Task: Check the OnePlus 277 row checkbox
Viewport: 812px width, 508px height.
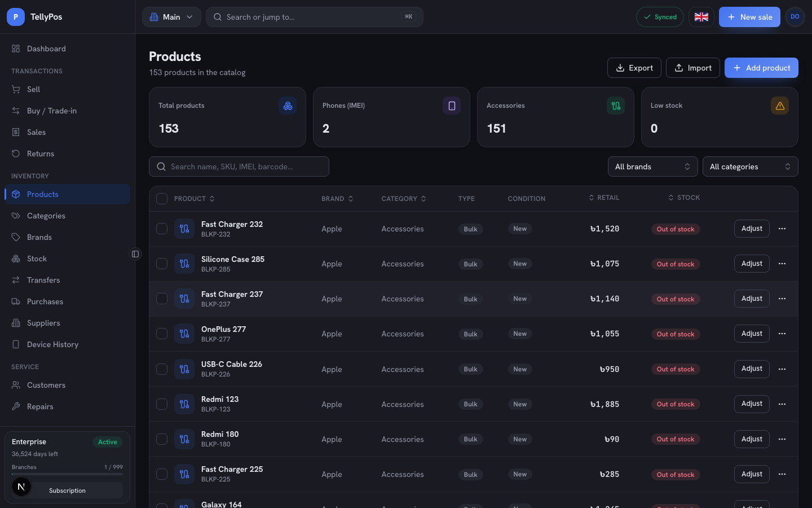Action: click(162, 334)
